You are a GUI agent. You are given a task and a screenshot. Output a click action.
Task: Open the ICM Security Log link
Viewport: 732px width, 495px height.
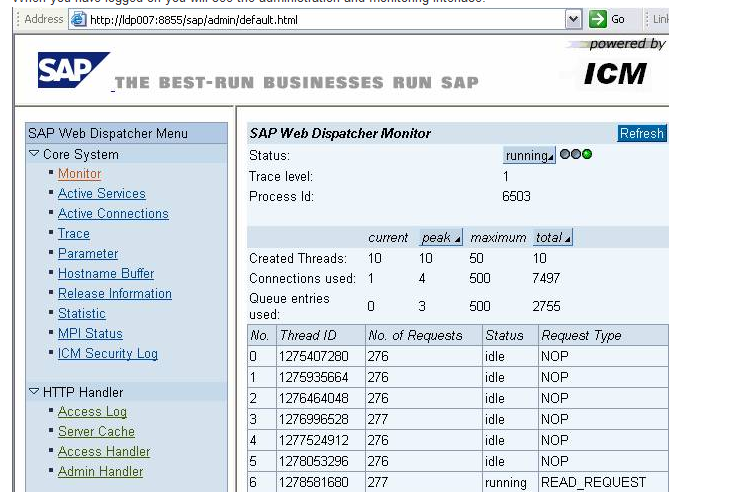tap(108, 354)
